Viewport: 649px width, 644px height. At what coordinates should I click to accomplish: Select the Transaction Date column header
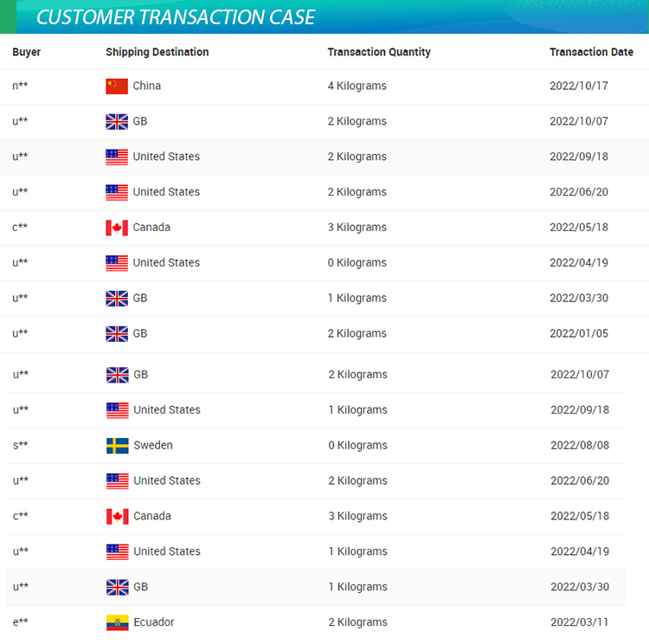click(591, 52)
